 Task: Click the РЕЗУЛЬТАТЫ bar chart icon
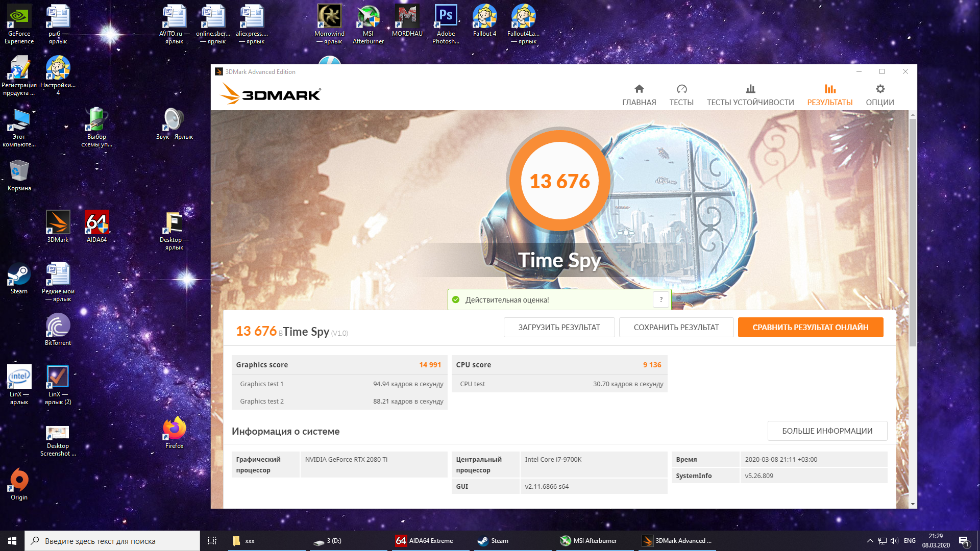pos(830,89)
